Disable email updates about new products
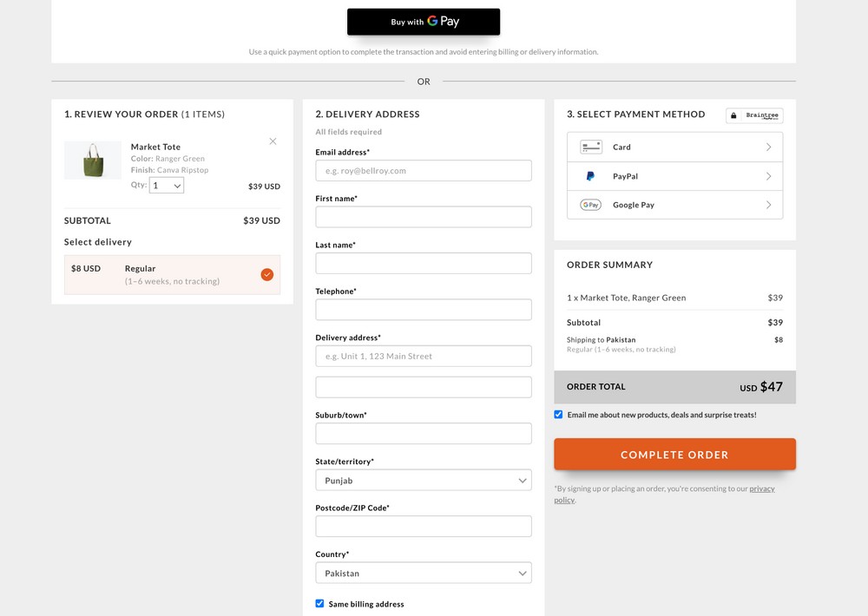The height and width of the screenshot is (616, 868). point(558,414)
